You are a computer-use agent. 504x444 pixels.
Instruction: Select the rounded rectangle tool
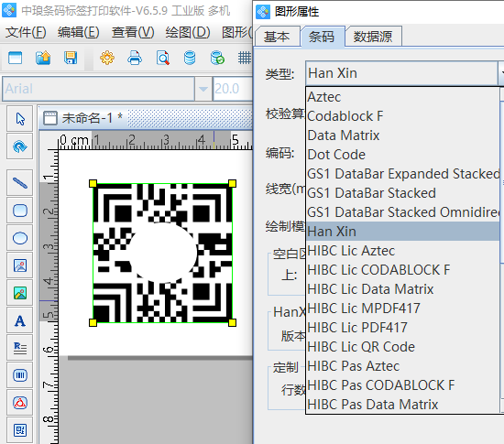pyautogui.click(x=20, y=211)
